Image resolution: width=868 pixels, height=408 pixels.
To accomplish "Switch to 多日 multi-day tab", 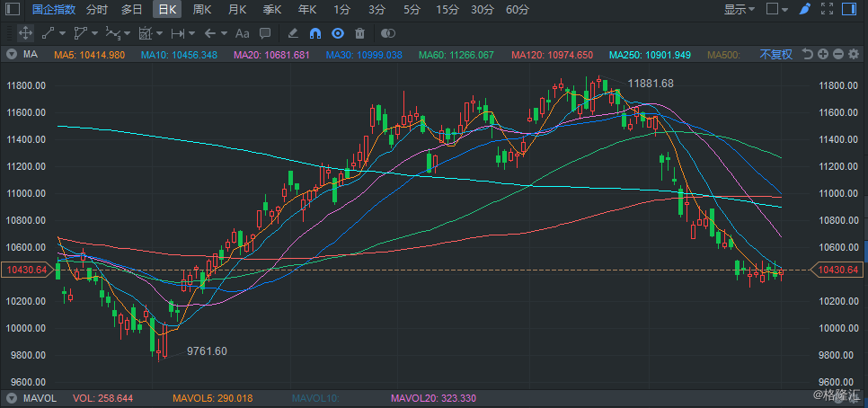I will point(132,9).
